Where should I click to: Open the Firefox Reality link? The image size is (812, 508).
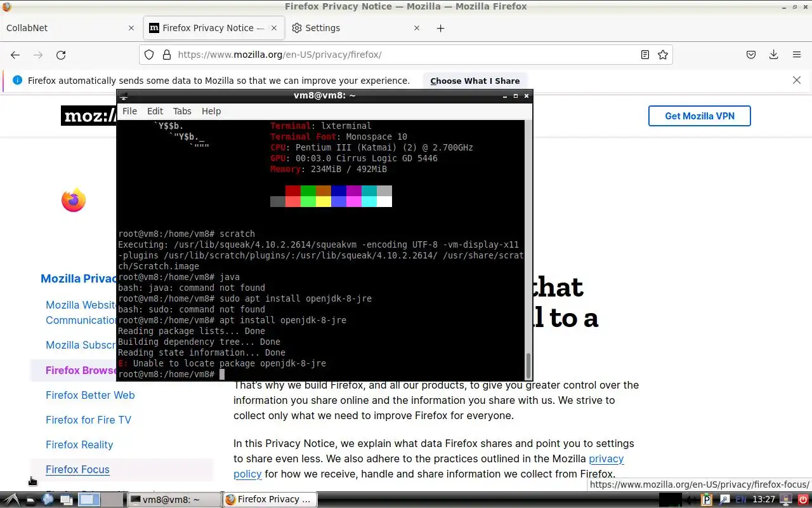(x=79, y=444)
